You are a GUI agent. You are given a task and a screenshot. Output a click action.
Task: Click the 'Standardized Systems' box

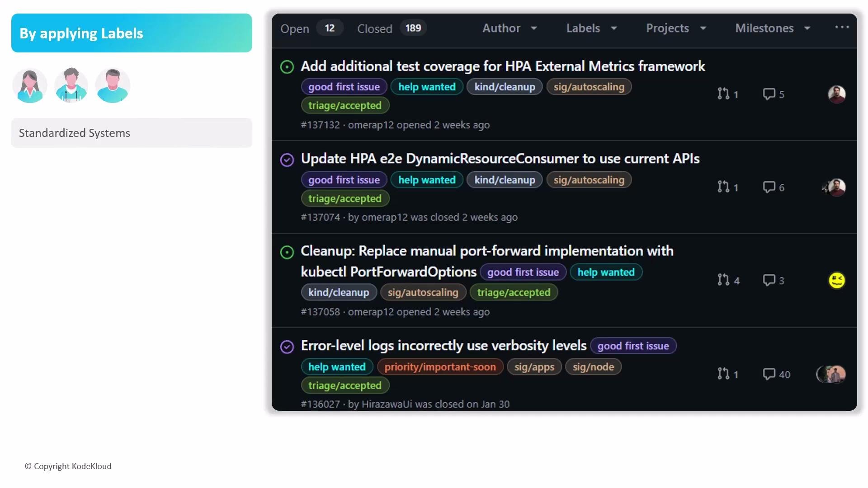[132, 133]
